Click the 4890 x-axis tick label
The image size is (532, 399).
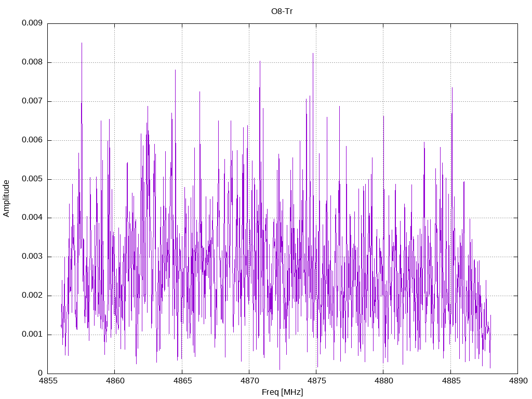(518, 381)
